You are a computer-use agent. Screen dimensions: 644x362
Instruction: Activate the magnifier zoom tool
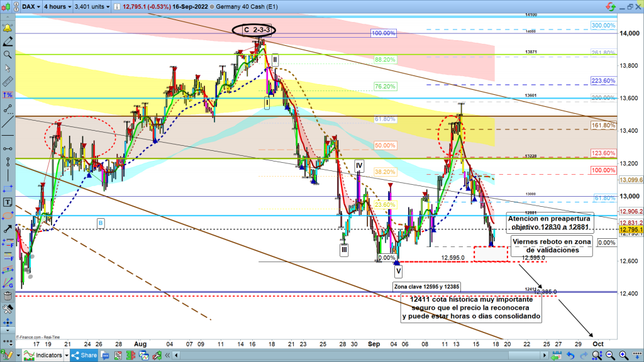click(8, 55)
